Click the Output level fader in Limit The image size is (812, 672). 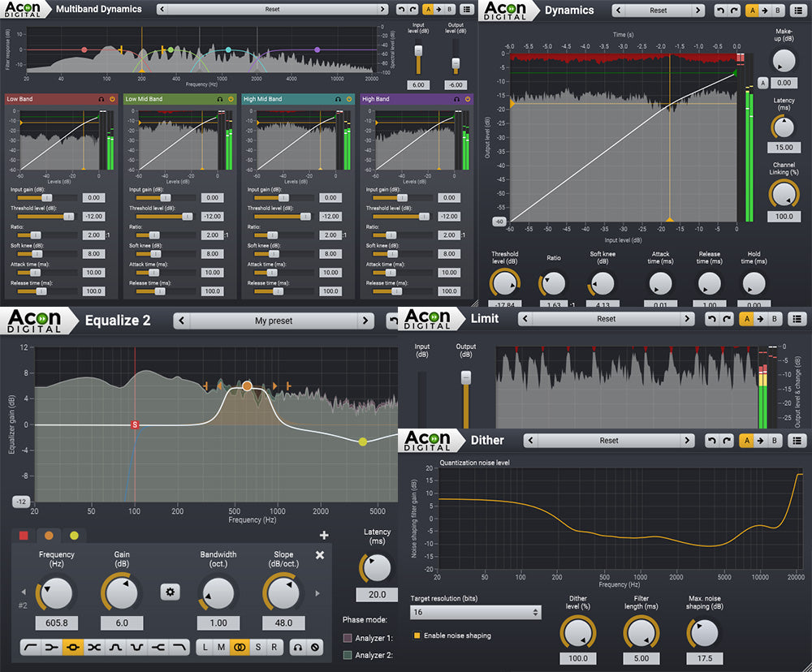pyautogui.click(x=466, y=378)
